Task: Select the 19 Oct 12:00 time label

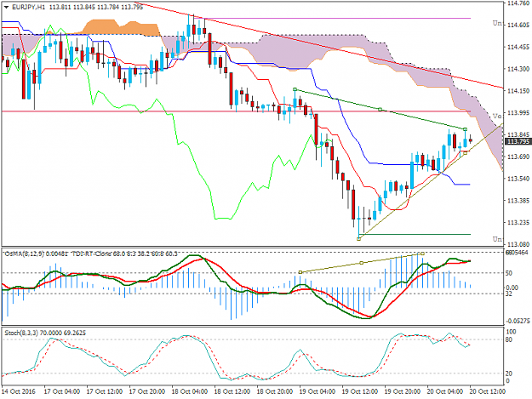Action: [360, 391]
